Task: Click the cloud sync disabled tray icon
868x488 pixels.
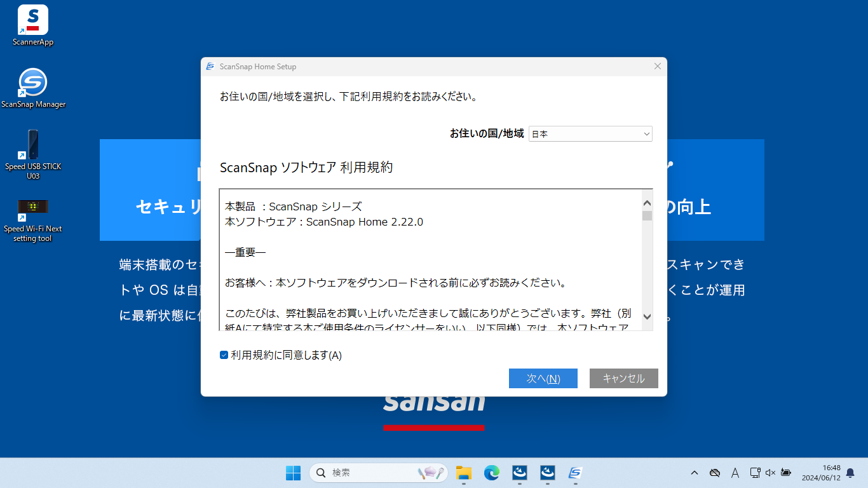Action: [715, 473]
